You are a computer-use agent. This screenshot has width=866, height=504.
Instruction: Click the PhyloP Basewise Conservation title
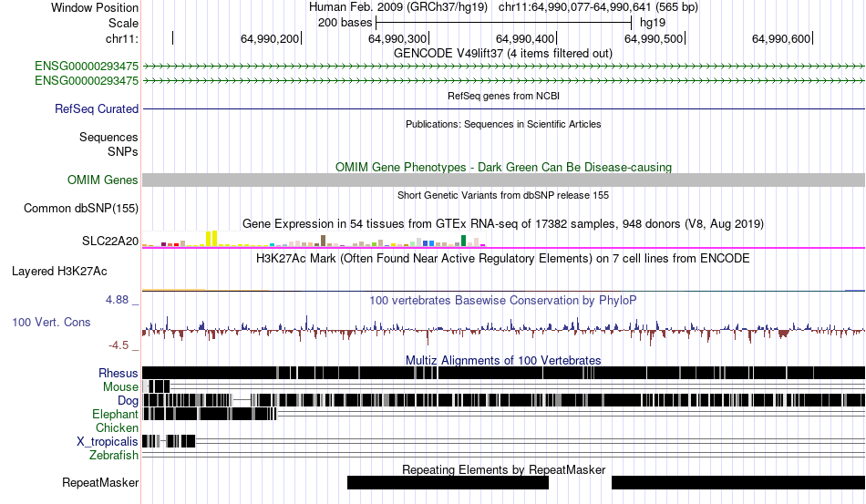point(502,300)
